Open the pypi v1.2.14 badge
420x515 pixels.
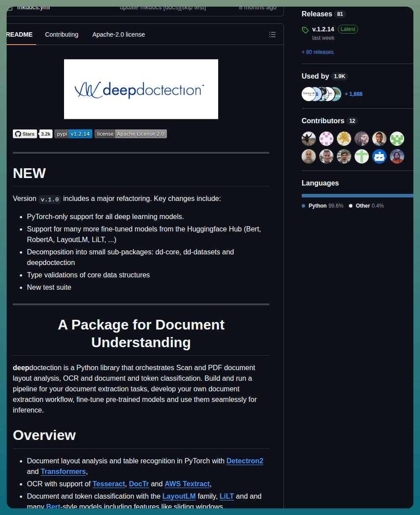73,134
